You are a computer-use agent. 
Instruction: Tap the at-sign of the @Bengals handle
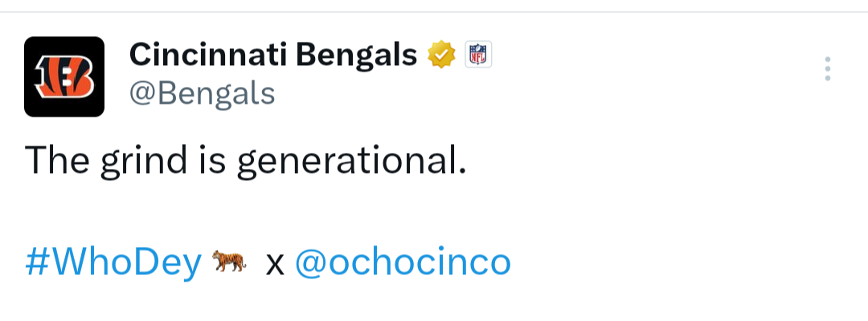(143, 95)
